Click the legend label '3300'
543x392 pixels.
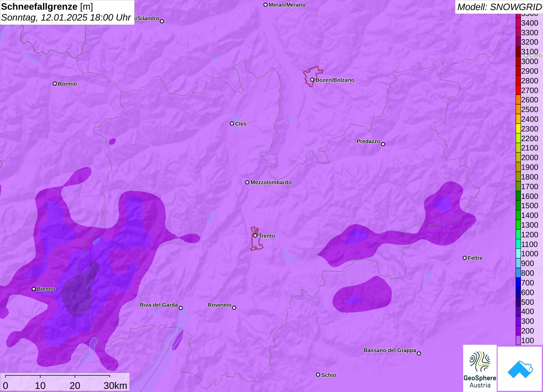pyautogui.click(x=529, y=33)
